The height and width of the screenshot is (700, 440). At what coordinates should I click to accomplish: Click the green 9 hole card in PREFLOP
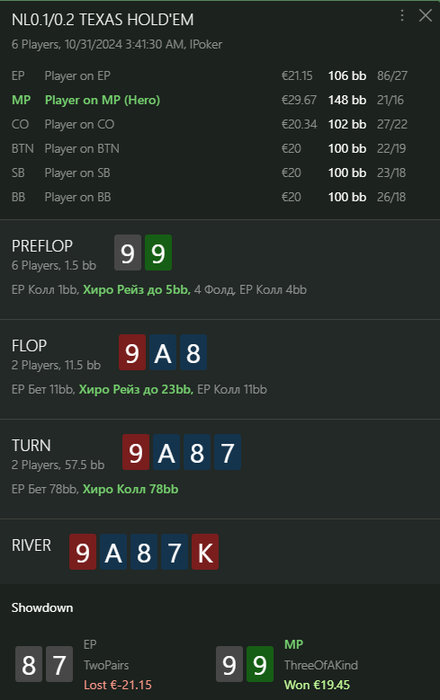[x=158, y=253]
